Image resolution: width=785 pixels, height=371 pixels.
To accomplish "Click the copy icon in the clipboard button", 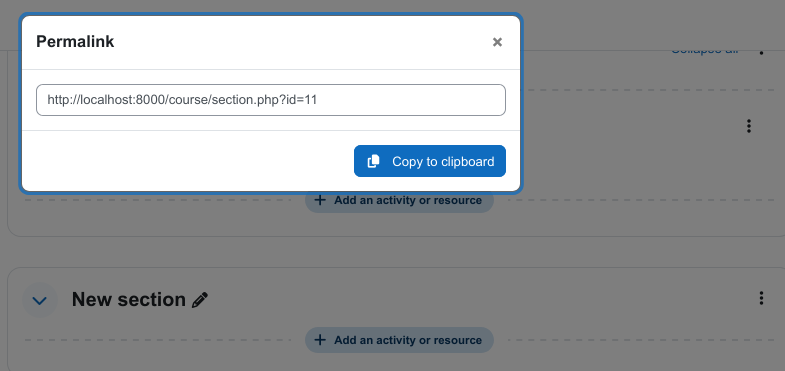I will (x=373, y=161).
